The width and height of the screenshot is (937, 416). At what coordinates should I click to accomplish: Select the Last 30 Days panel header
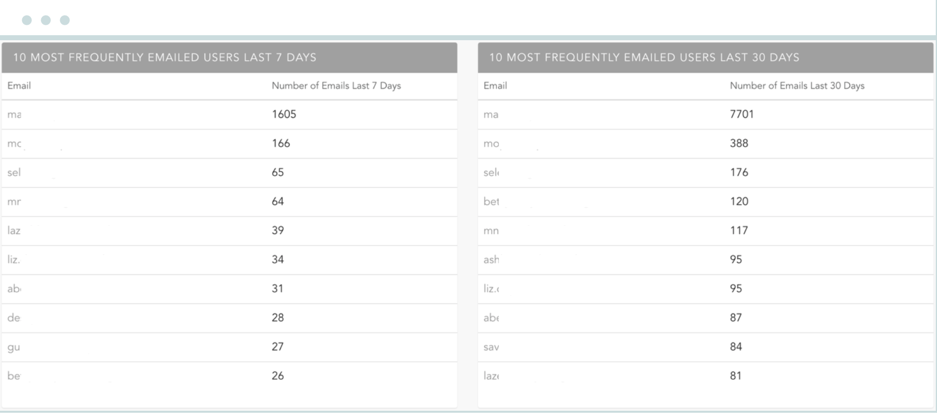point(706,57)
